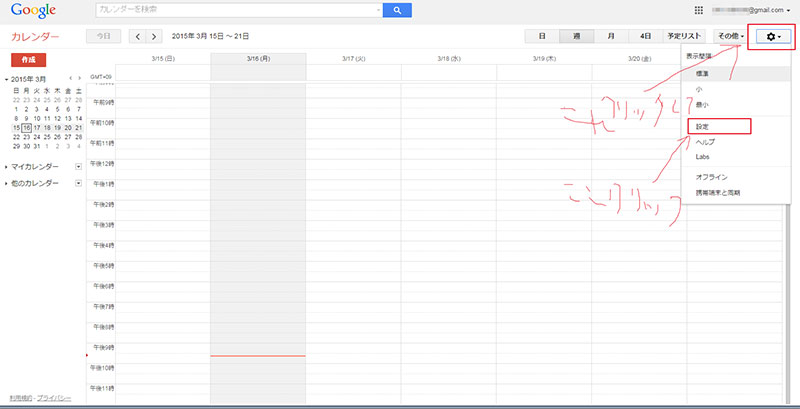Switch to 月 view
Screen dimensions: 800x409
(x=611, y=36)
